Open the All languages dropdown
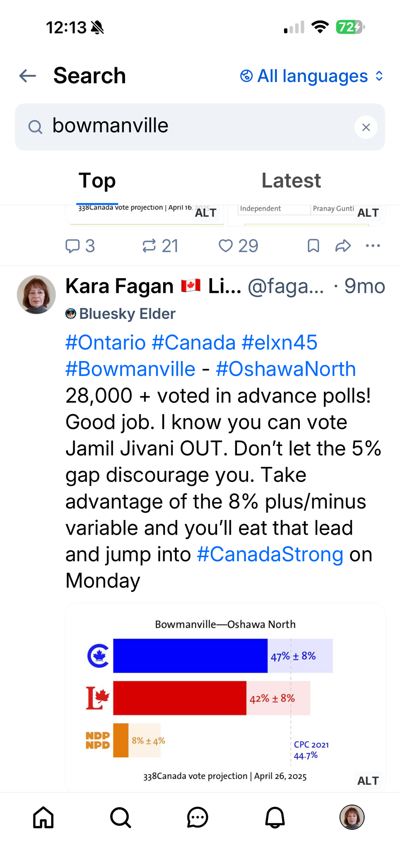The height and width of the screenshot is (868, 400). (x=311, y=76)
